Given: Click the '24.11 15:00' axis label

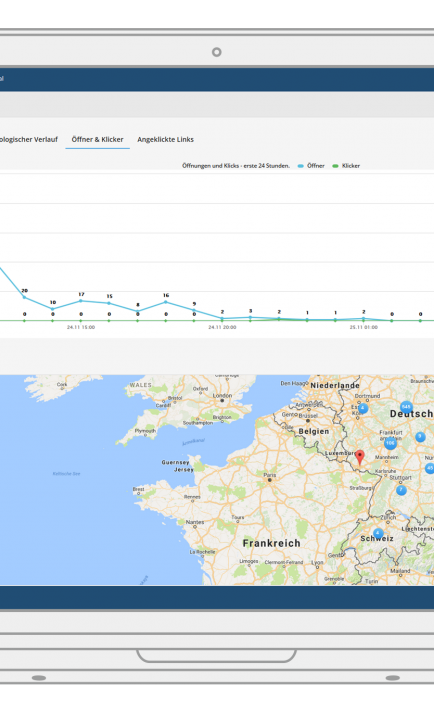Looking at the screenshot, I should click(81, 327).
